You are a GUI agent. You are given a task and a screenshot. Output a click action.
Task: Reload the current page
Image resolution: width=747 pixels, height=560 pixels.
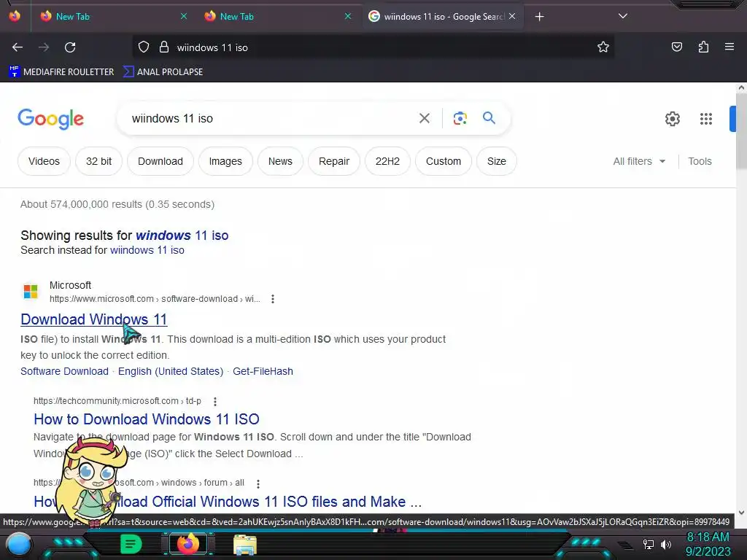(70, 47)
